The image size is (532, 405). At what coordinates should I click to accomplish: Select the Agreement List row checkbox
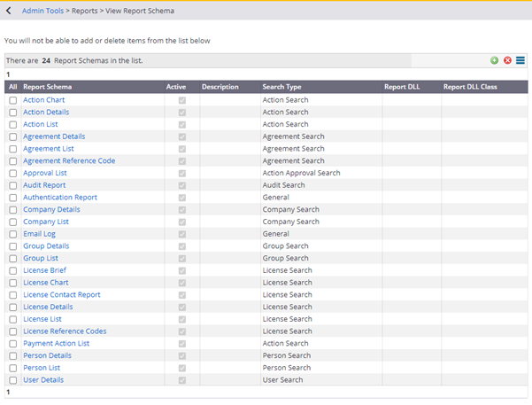pos(13,149)
